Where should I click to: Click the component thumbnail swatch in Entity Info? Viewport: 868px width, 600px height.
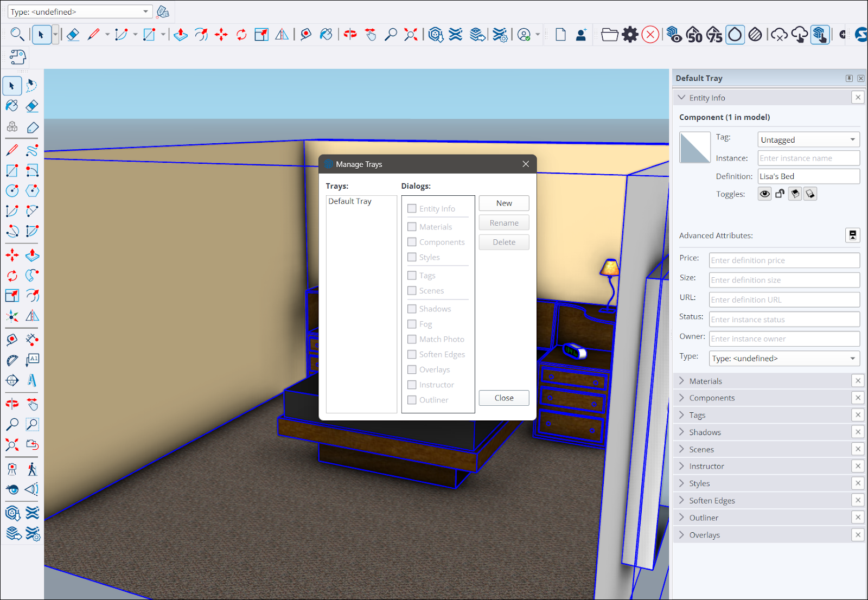[694, 147]
